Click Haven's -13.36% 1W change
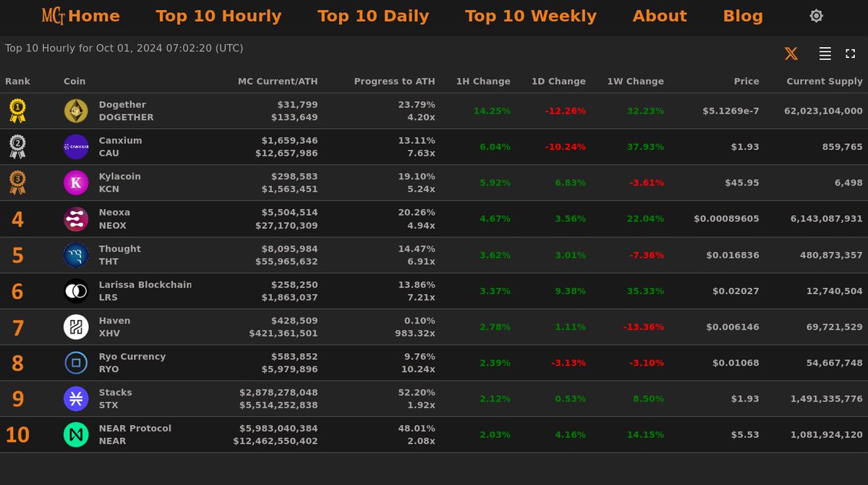This screenshot has height=485, width=868. pos(643,327)
